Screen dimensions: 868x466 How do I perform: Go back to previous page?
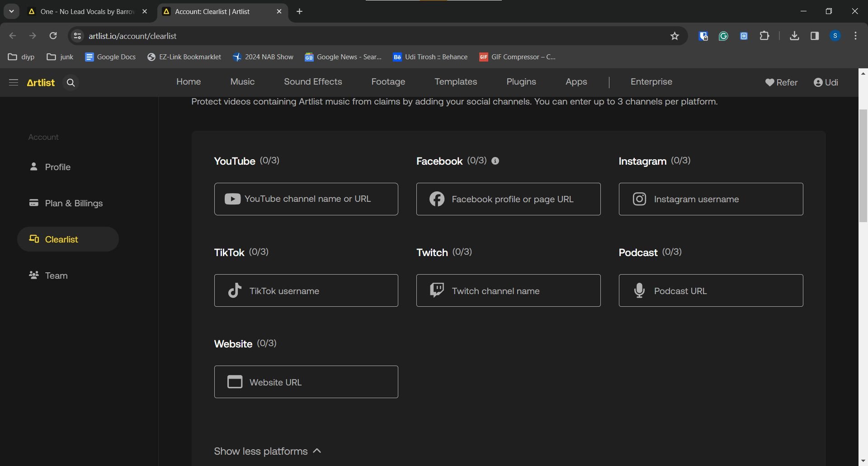coord(13,36)
